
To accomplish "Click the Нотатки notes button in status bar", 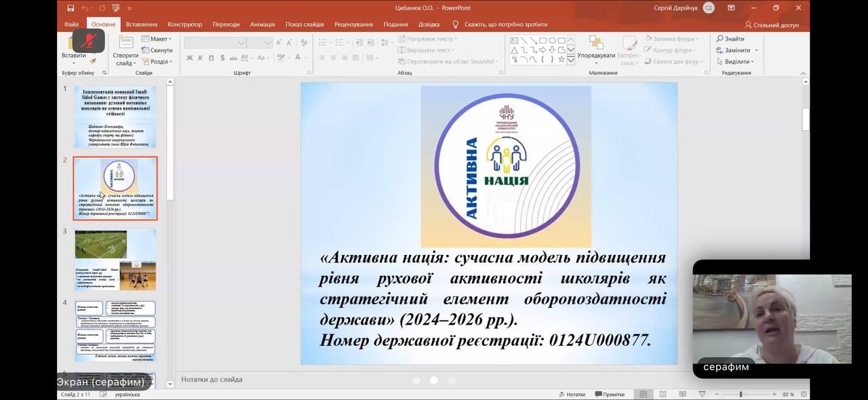I will coord(572,394).
